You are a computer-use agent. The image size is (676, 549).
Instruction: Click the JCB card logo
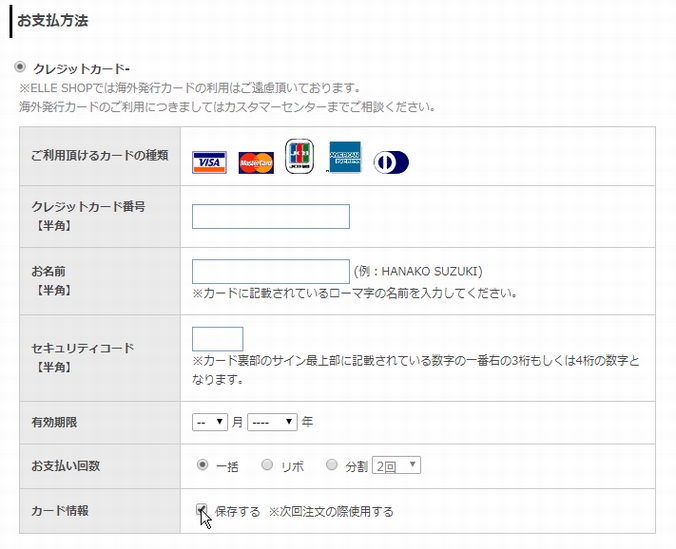(x=299, y=156)
